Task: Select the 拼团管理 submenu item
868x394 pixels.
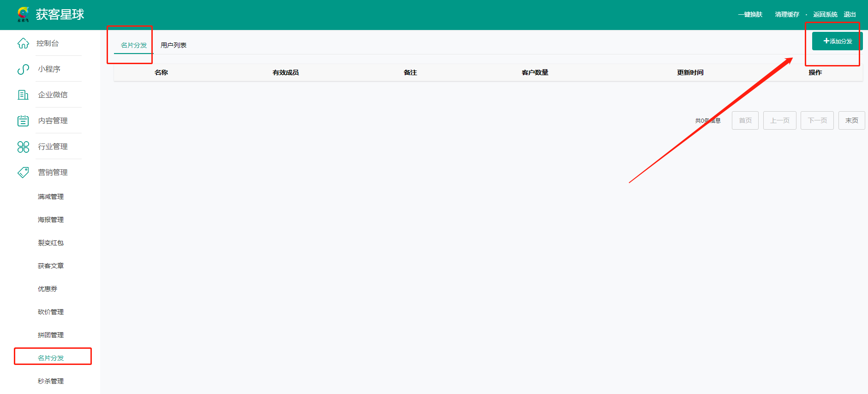Action: (51, 335)
